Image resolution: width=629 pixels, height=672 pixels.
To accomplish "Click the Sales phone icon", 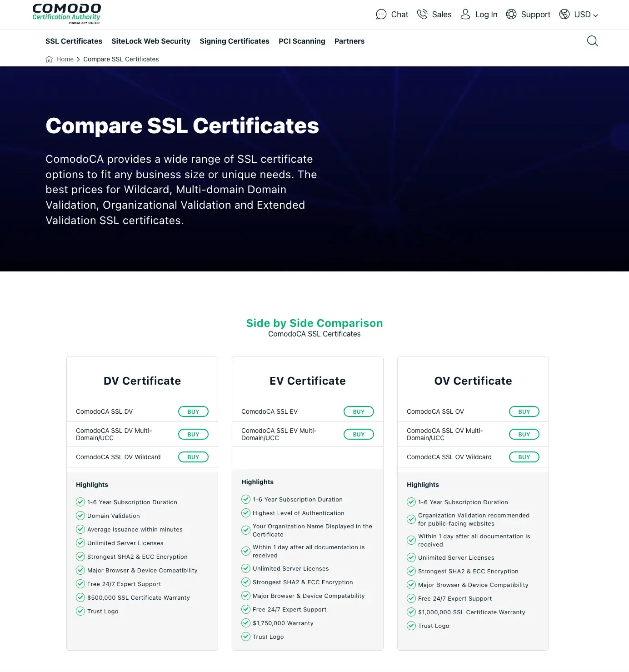I will [x=422, y=15].
